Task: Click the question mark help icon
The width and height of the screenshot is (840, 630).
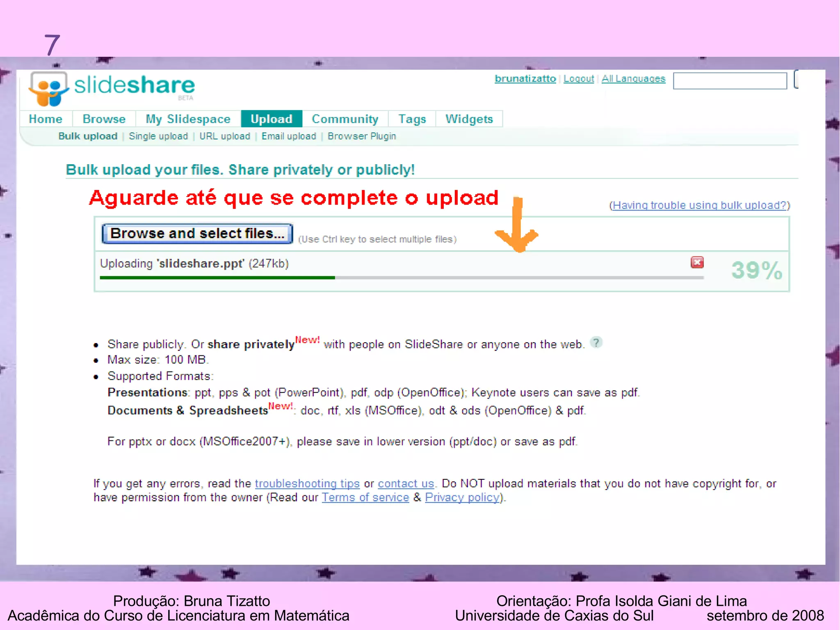Action: click(596, 342)
